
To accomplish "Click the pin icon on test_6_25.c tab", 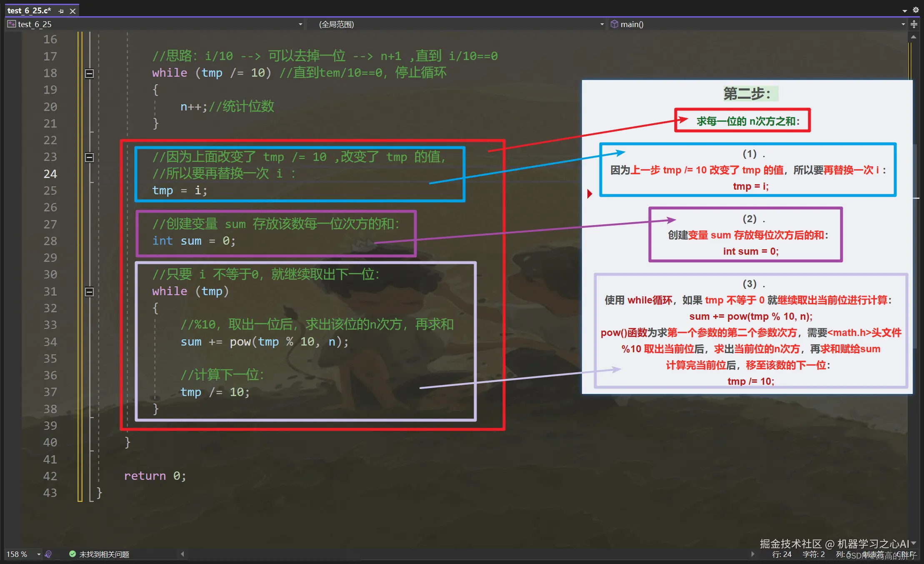I will [x=61, y=11].
